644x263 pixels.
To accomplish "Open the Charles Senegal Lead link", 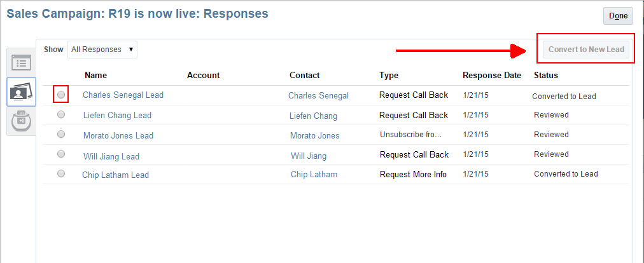I will (123, 95).
